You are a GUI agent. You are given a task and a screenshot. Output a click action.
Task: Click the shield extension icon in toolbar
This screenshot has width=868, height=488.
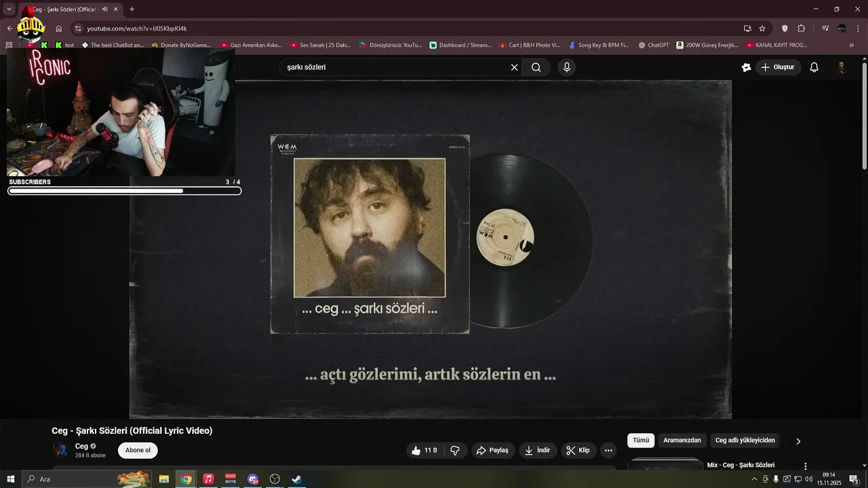[x=785, y=28]
